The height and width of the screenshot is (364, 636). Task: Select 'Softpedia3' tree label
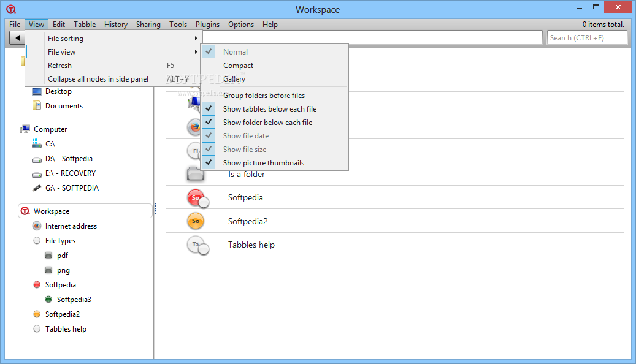[x=74, y=299]
